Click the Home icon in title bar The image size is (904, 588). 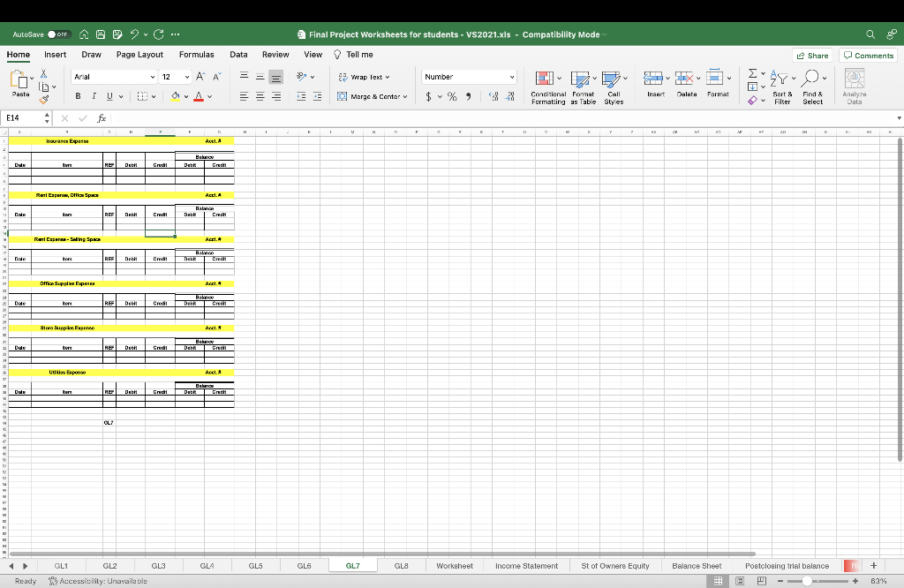84,34
